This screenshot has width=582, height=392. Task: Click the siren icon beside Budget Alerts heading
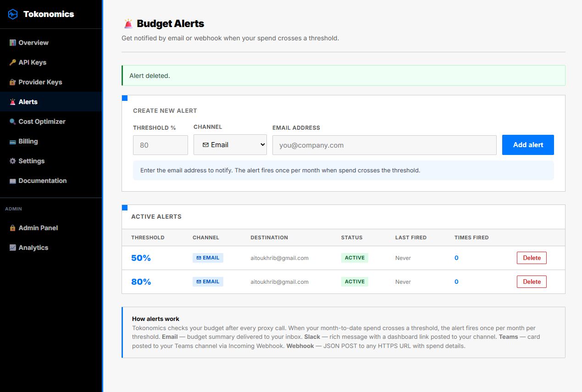point(128,23)
